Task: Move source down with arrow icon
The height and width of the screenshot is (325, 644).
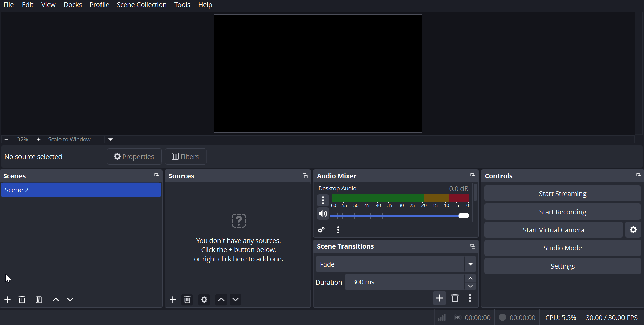Action: click(x=236, y=300)
